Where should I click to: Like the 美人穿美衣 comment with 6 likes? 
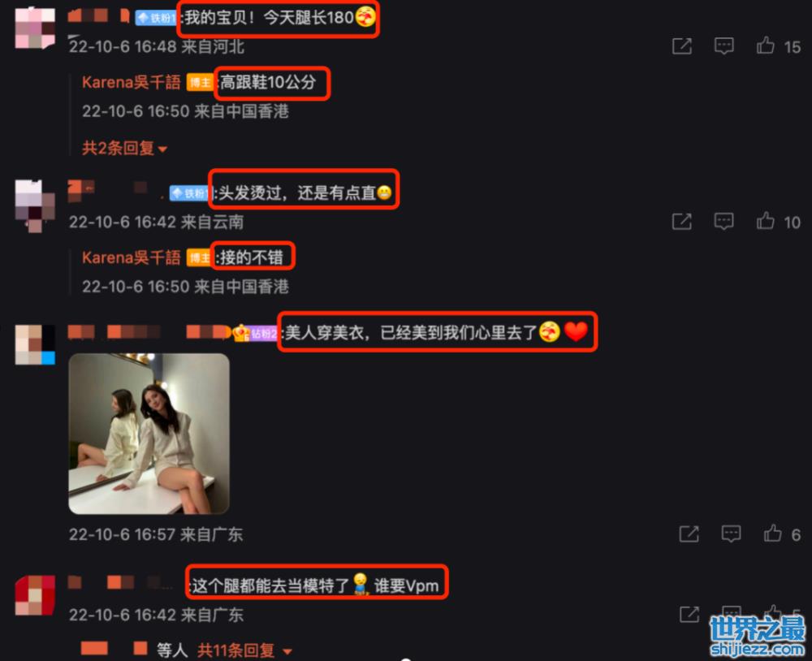772,533
